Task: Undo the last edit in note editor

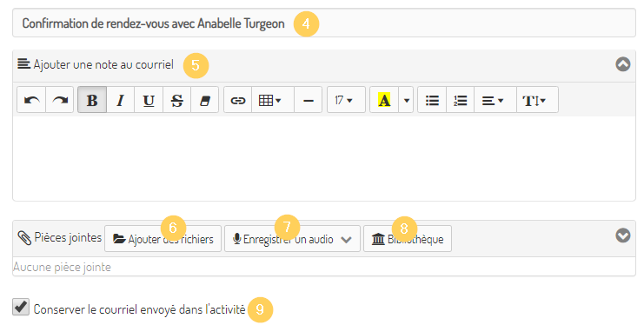Action: [x=31, y=100]
